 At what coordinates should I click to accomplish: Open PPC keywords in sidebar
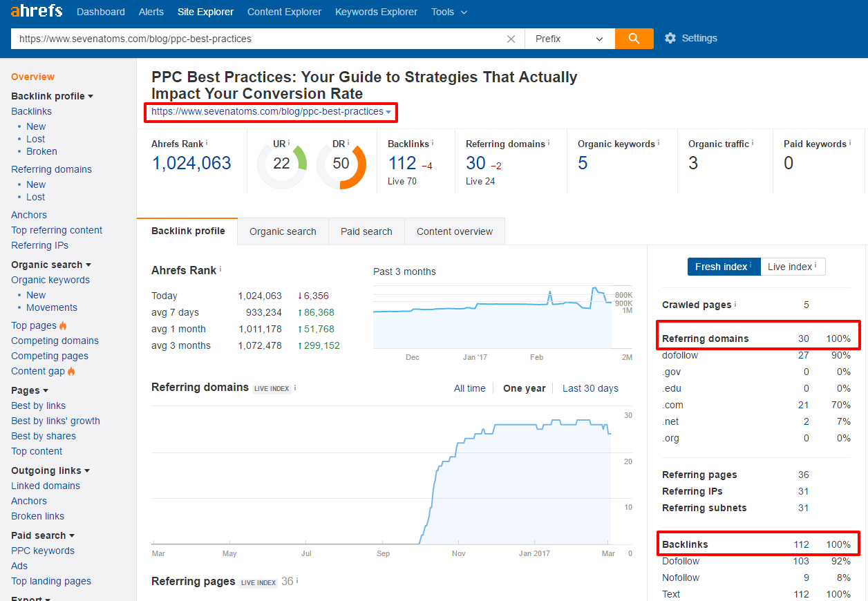43,551
